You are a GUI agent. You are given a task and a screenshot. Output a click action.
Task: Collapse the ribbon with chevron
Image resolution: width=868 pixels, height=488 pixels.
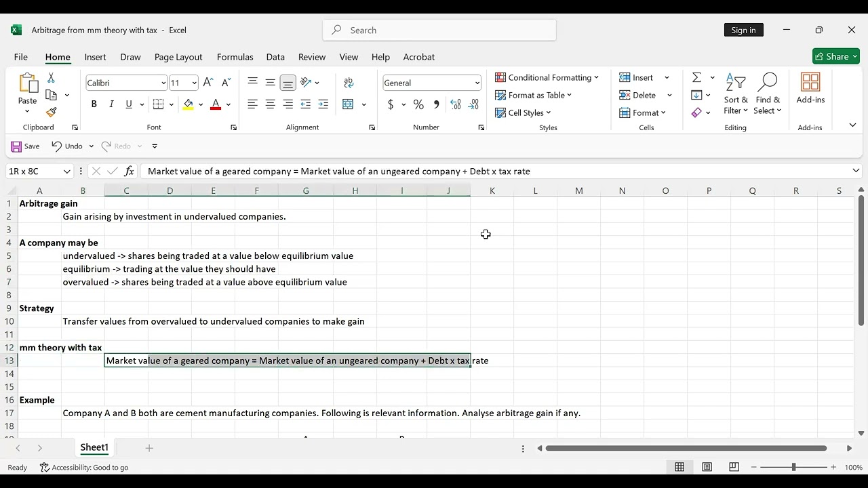point(852,125)
